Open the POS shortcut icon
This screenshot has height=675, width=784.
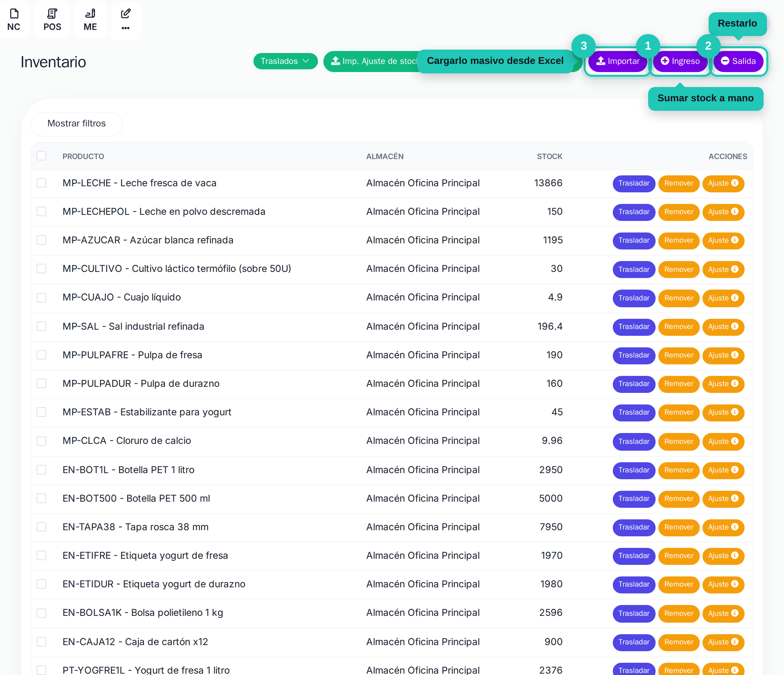(x=52, y=20)
